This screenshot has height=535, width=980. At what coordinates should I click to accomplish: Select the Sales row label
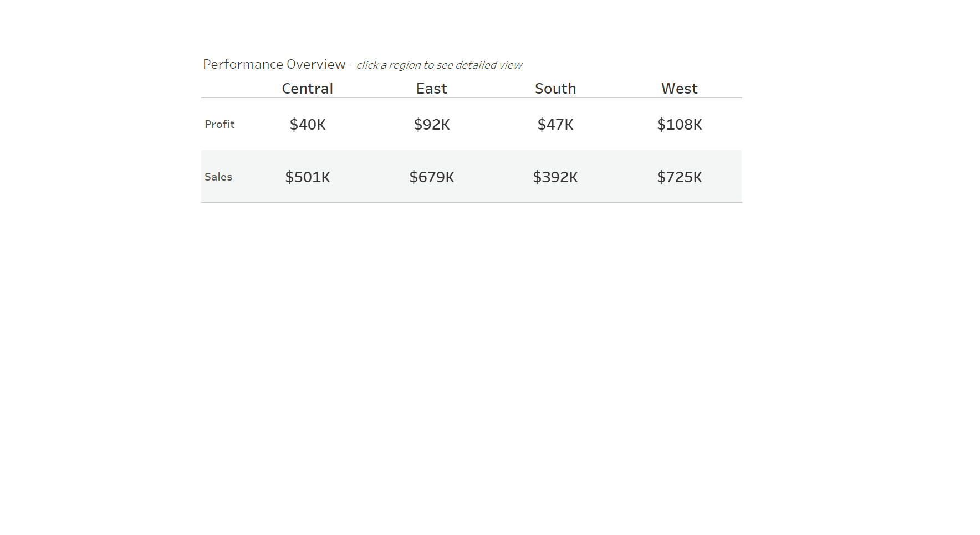[218, 177]
